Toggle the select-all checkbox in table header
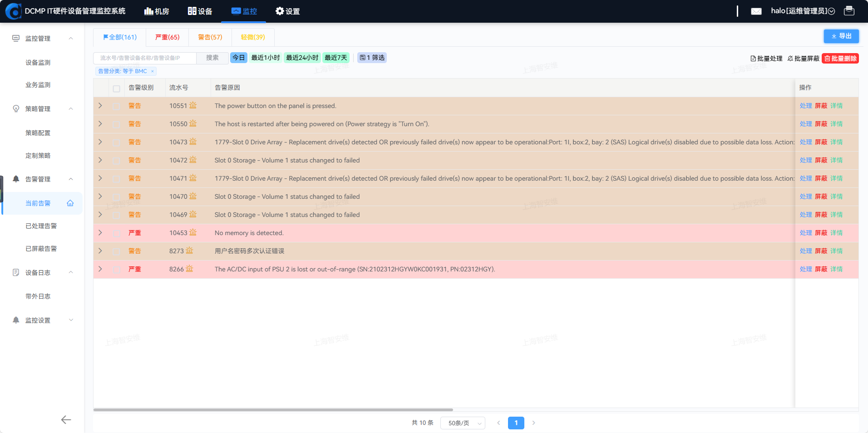 117,89
